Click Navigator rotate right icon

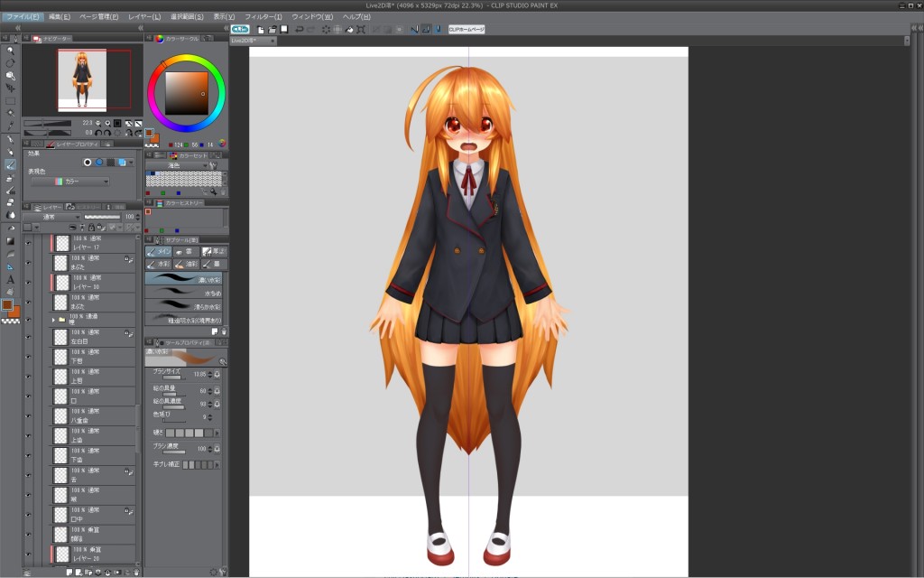[107, 133]
